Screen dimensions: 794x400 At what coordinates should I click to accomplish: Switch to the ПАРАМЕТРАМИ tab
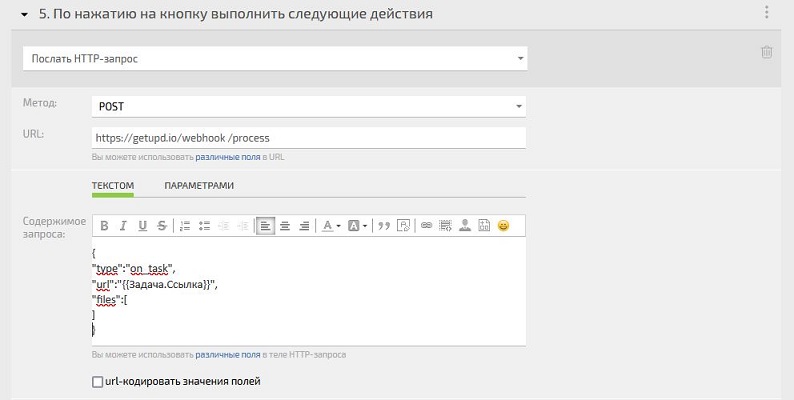coord(199,185)
